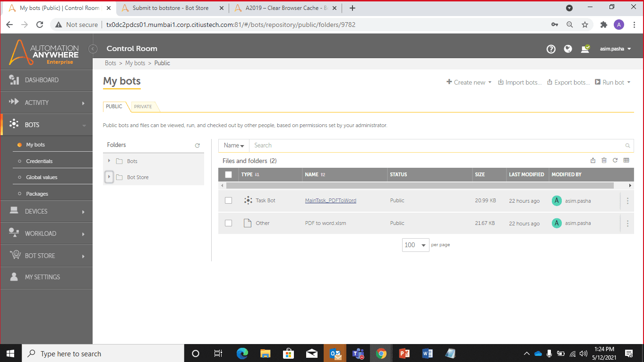
Task: Expand the WORKLOAD sidebar section
Action: tap(46, 233)
